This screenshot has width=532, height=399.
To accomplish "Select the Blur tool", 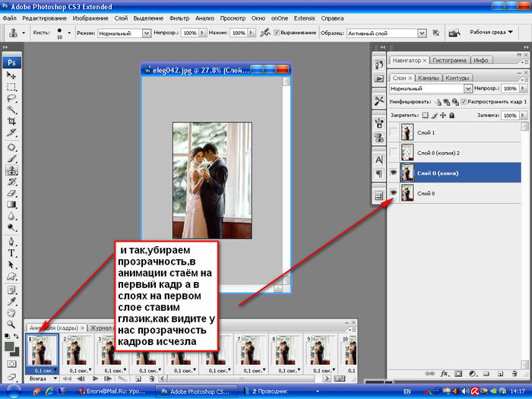I will coord(11,216).
